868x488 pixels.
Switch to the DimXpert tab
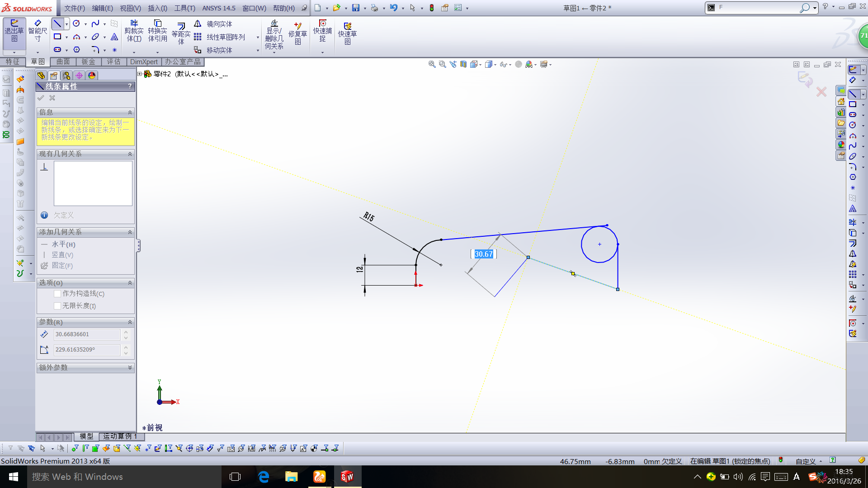pyautogui.click(x=144, y=62)
